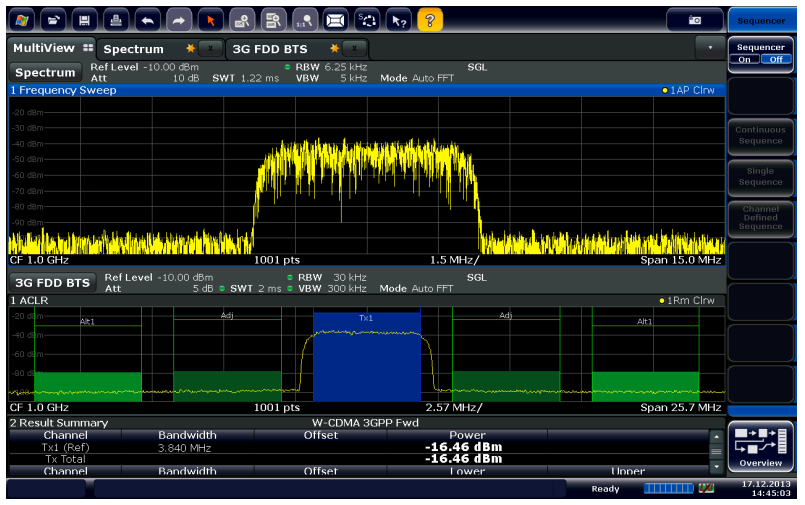Click the Ref Level -10.00 dBm Spectrum setting
The width and height of the screenshot is (805, 505).
144,67
